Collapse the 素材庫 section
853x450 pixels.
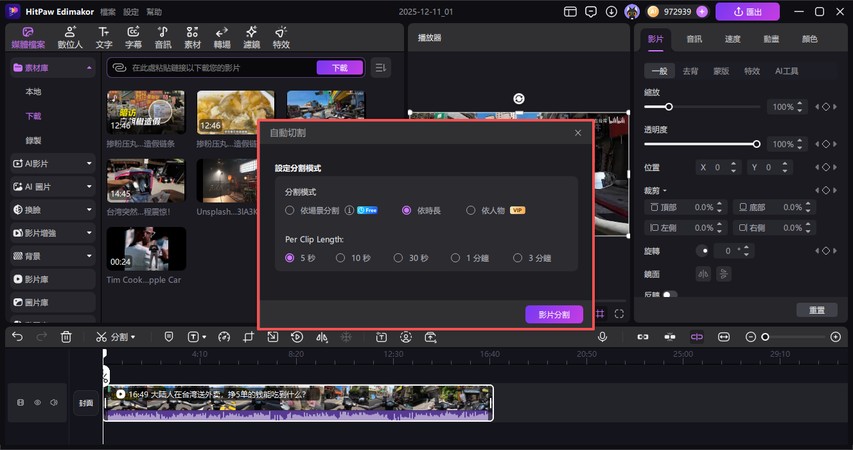pos(89,67)
